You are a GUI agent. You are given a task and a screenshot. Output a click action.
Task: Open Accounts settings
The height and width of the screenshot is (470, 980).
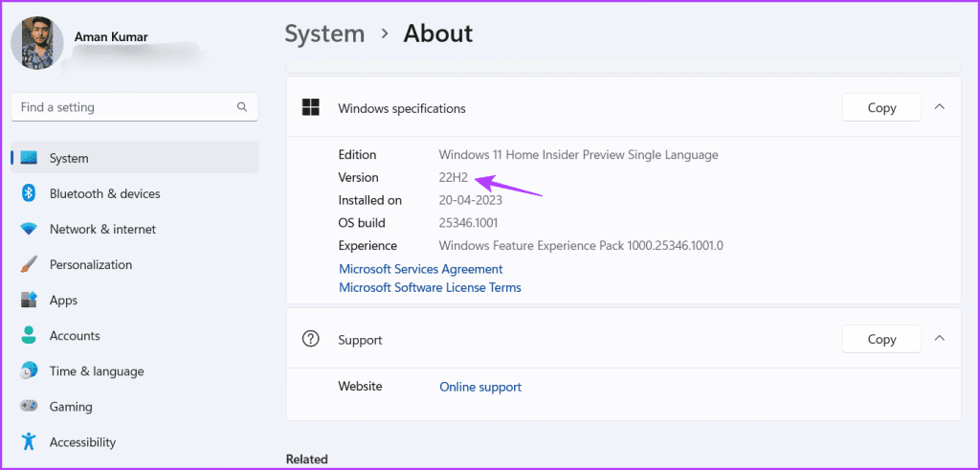click(x=135, y=336)
